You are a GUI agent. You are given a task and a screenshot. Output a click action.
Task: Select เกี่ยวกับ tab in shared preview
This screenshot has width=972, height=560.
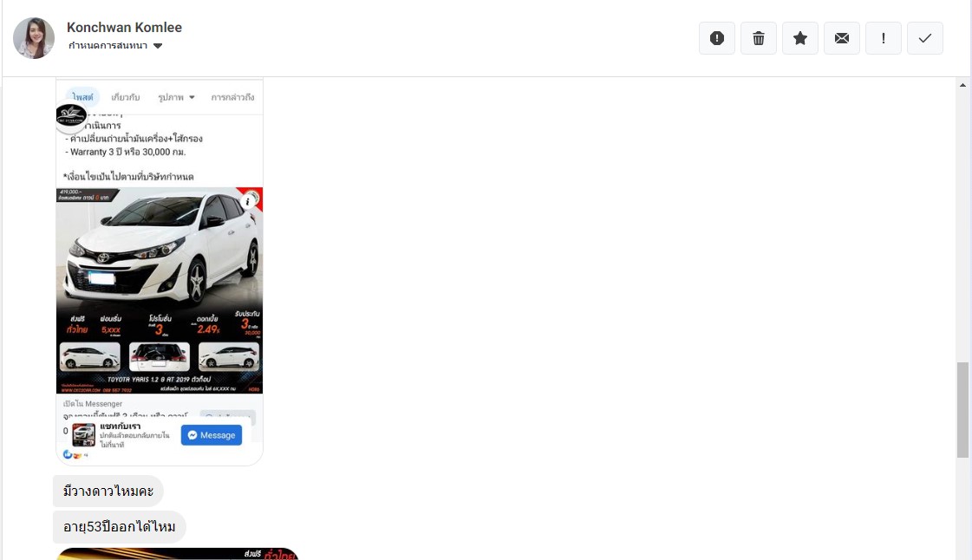point(125,97)
